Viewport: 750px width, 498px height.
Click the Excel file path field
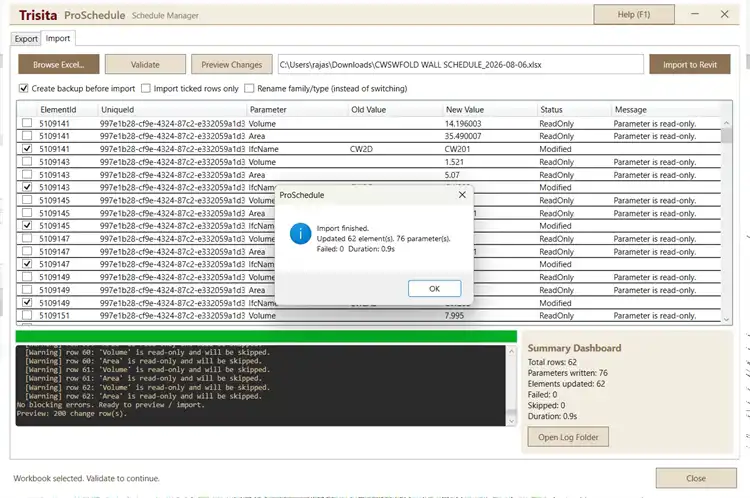[x=461, y=65]
